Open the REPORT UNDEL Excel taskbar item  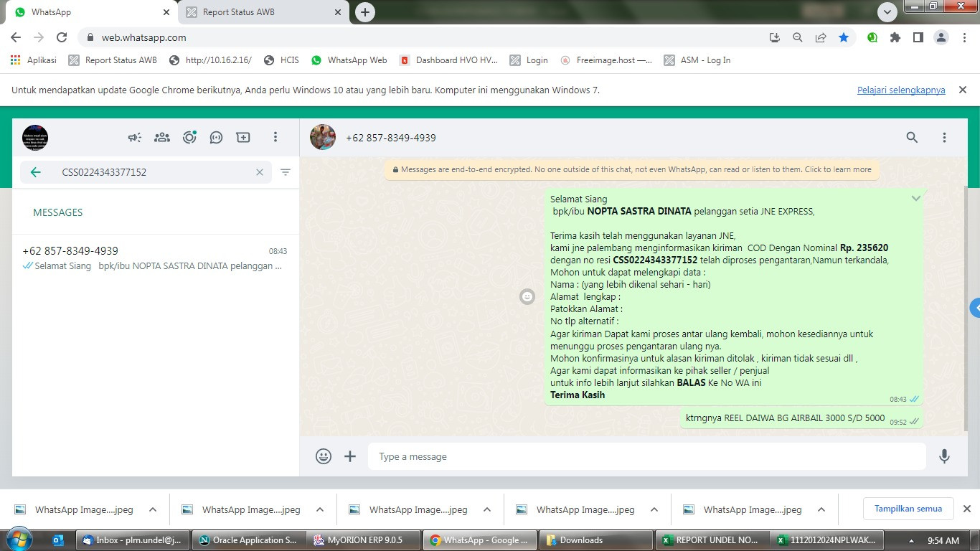tap(711, 540)
